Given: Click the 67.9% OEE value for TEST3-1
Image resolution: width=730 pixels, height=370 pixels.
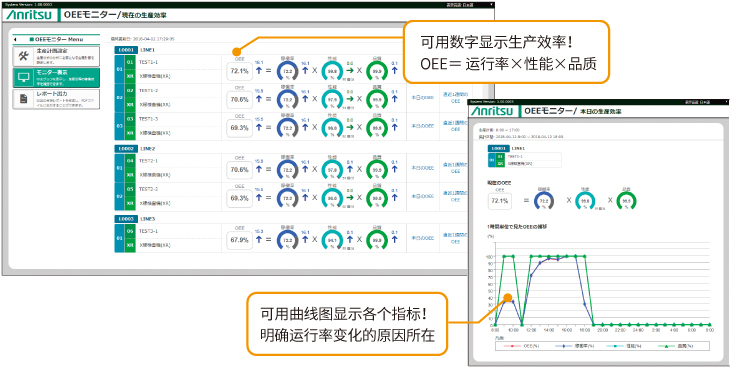Looking at the screenshot, I should [x=239, y=241].
